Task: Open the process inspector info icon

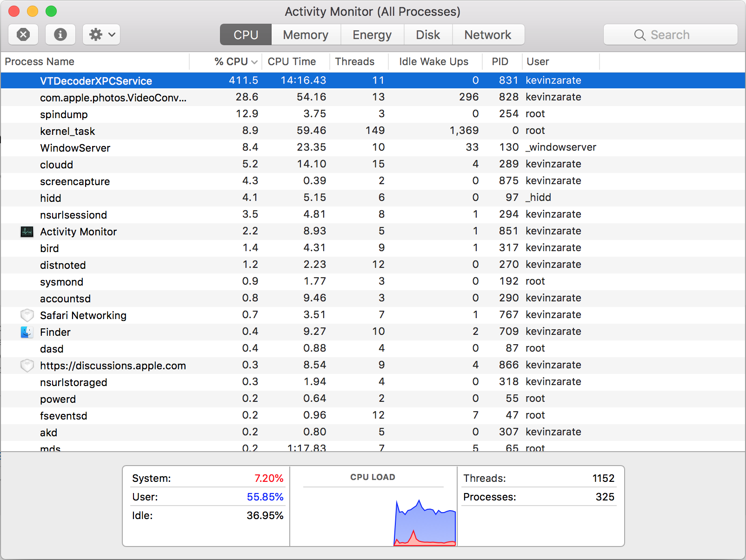Action: (60, 34)
